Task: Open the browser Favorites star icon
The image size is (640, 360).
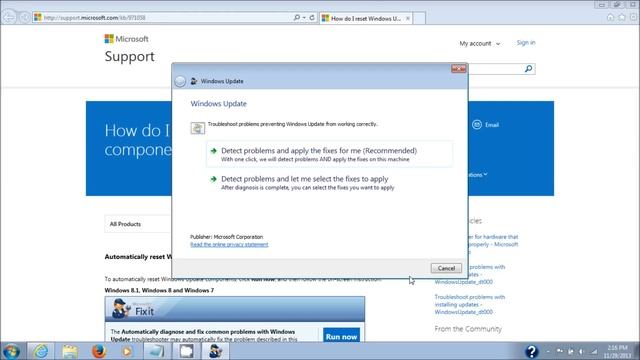Action: 622,17
